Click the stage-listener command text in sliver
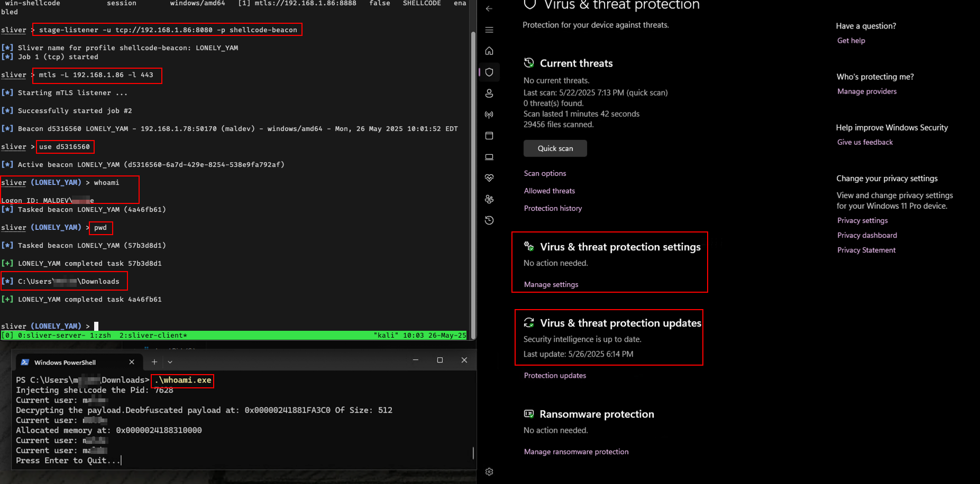 [168, 30]
